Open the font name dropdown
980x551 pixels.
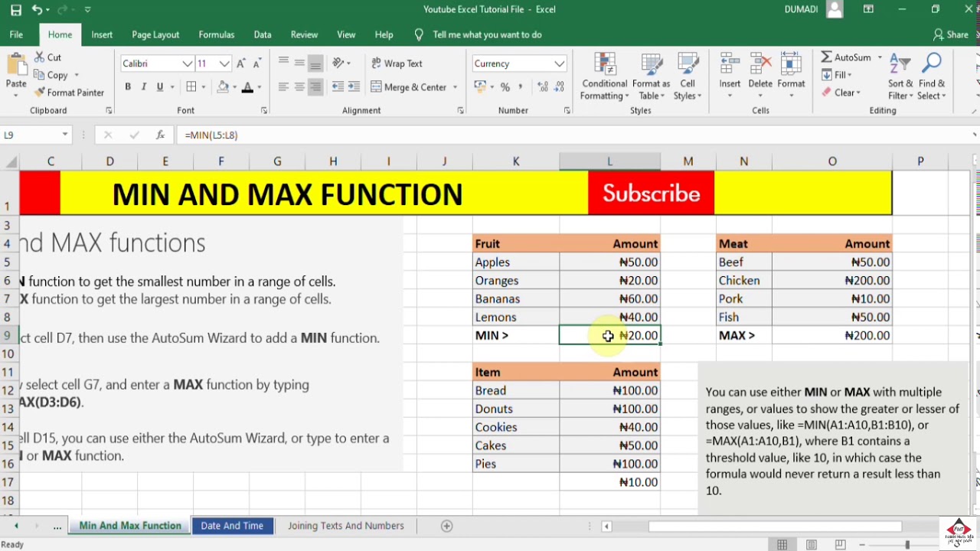coord(187,64)
